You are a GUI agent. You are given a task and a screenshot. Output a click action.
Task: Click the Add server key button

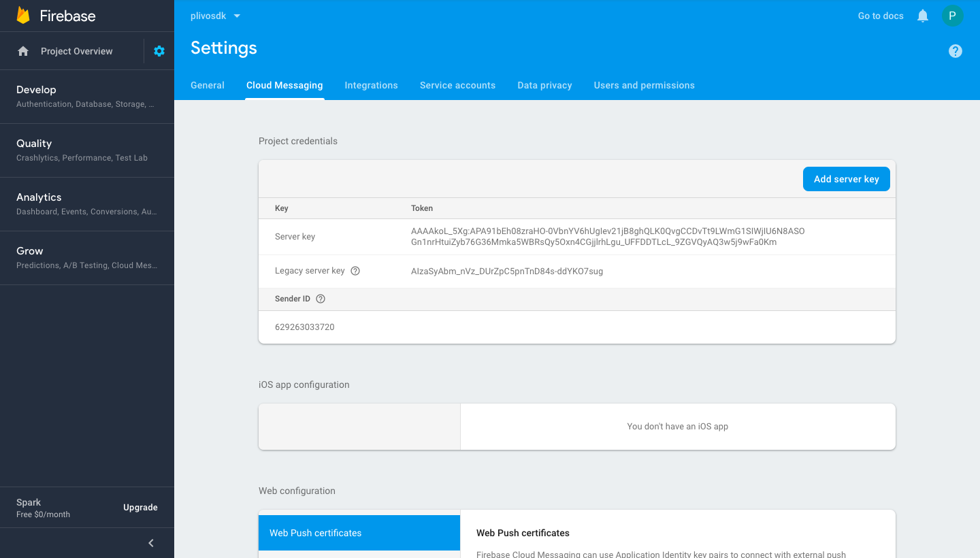click(846, 179)
